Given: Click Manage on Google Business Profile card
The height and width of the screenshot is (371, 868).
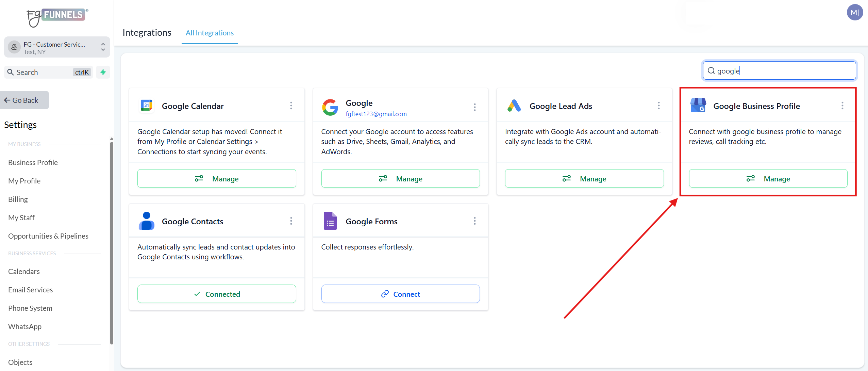Looking at the screenshot, I should click(768, 178).
